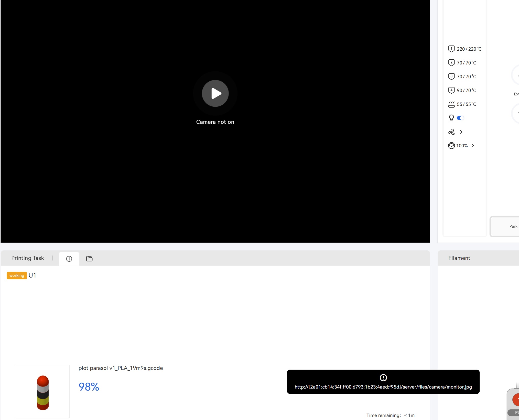Click the fan icon
This screenshot has height=420, width=519.
451,132
